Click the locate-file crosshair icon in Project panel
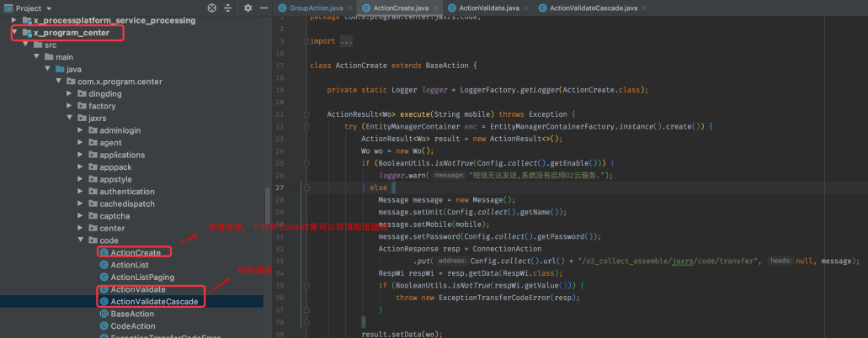Screen dimensions: 868x338 click(212, 8)
